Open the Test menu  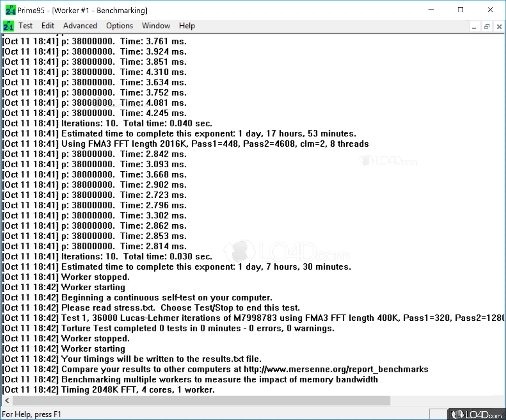click(x=25, y=26)
